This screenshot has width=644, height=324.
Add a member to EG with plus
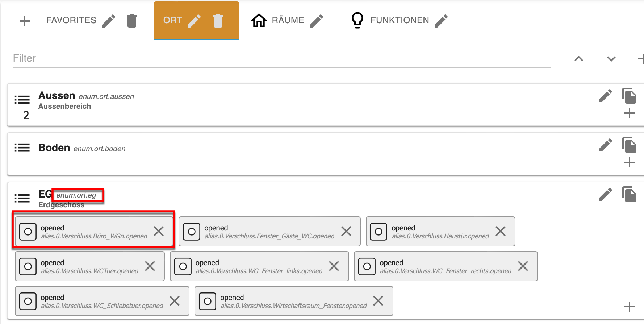630,307
